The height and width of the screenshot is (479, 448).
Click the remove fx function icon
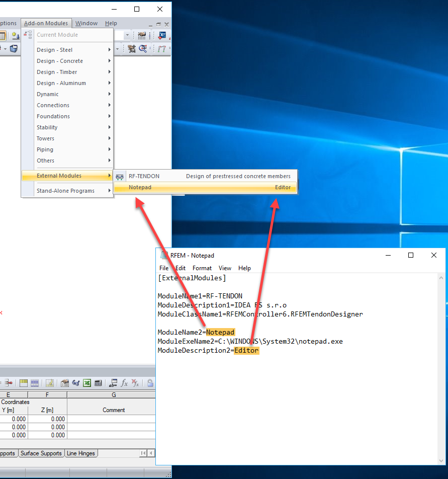pos(136,383)
